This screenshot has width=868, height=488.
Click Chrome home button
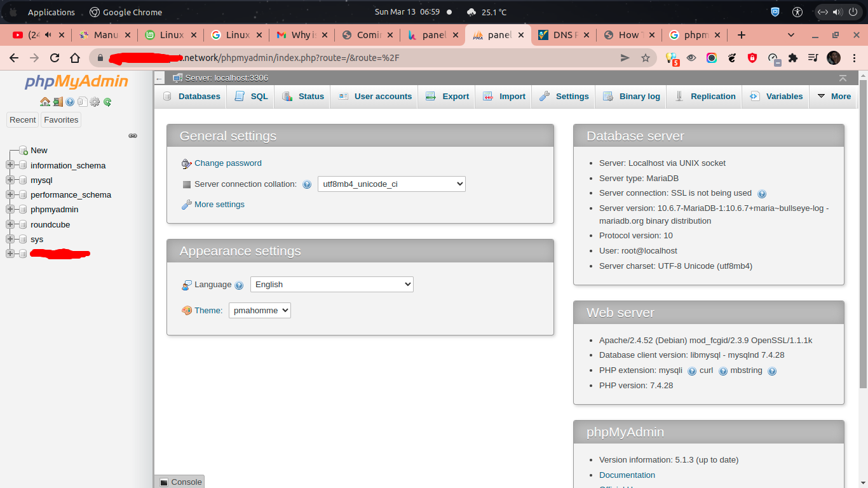point(75,58)
